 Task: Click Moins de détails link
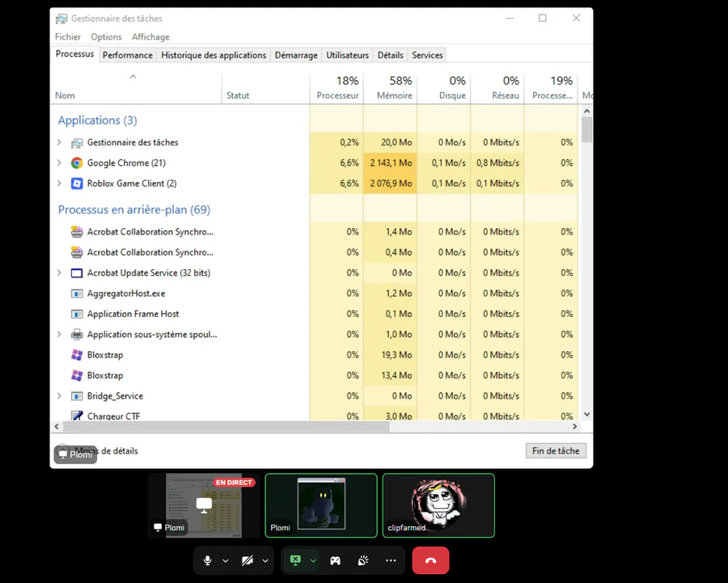(106, 450)
